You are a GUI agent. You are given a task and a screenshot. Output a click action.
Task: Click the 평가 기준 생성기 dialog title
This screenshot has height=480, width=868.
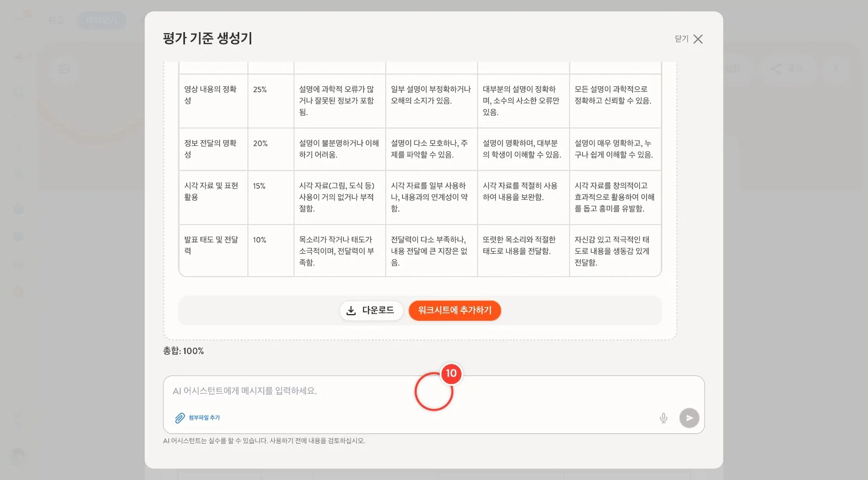(207, 39)
